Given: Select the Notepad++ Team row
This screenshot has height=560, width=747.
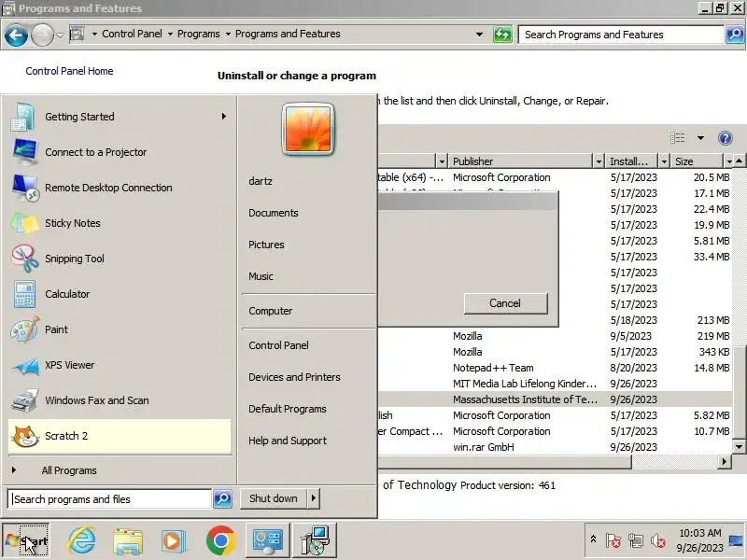Looking at the screenshot, I should [x=555, y=368].
